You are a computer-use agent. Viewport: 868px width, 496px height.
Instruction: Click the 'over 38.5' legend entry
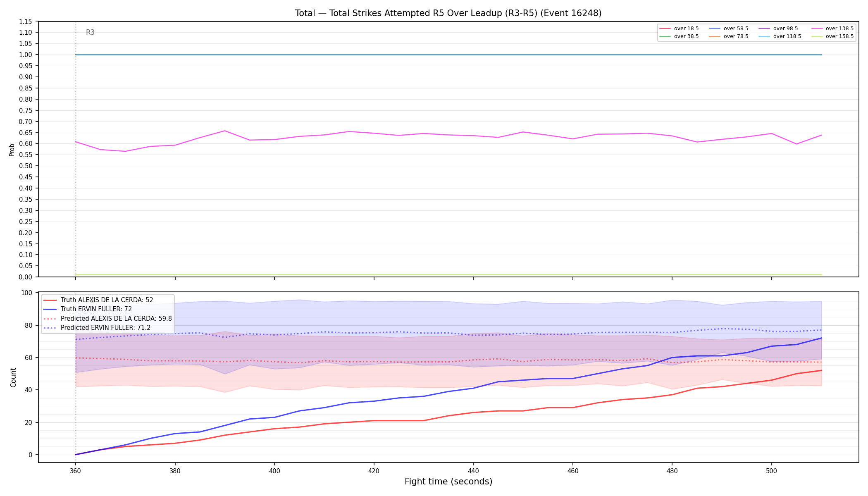click(x=679, y=36)
